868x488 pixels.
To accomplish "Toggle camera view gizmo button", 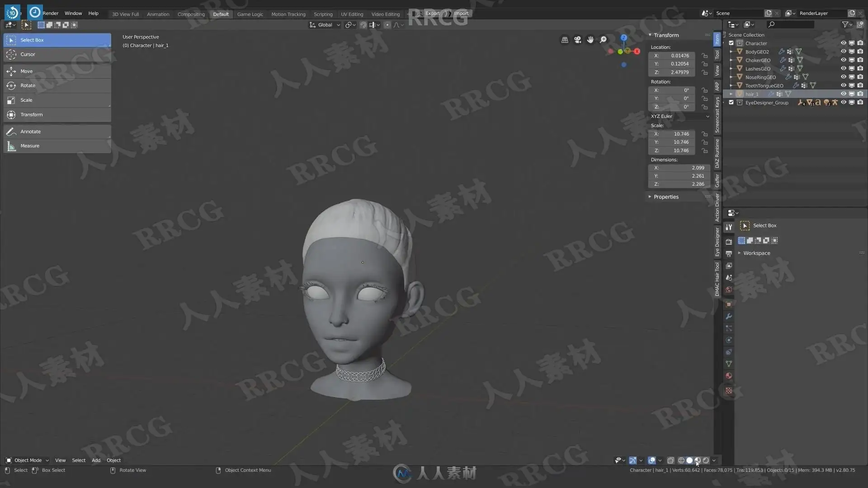I will click(577, 40).
